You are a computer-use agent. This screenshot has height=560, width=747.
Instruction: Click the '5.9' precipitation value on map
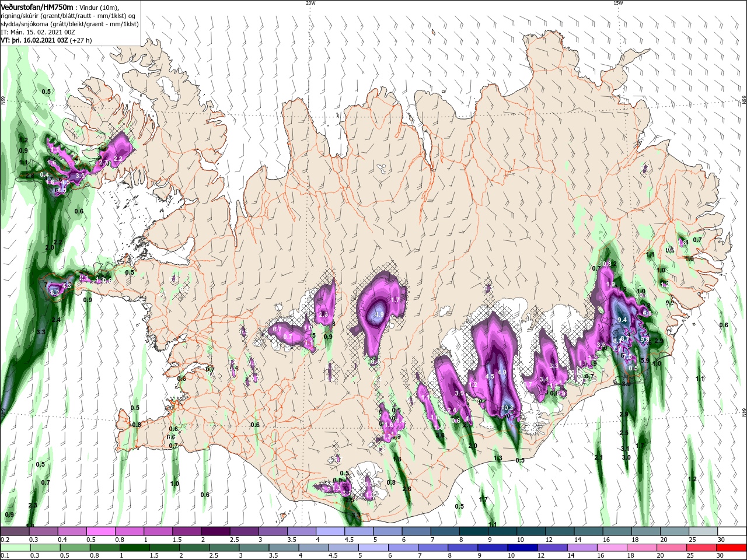645,361
